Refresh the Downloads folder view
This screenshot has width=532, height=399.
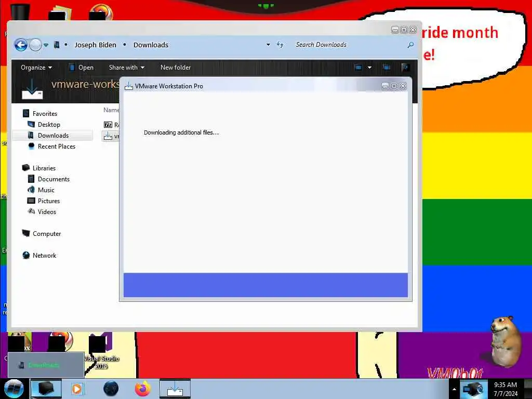pos(280,45)
